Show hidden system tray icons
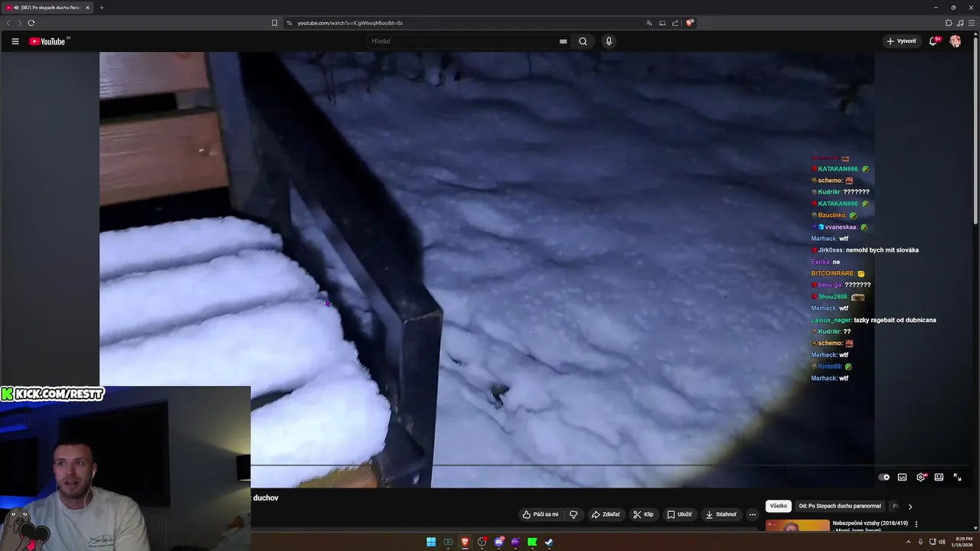980x551 pixels. click(x=910, y=542)
